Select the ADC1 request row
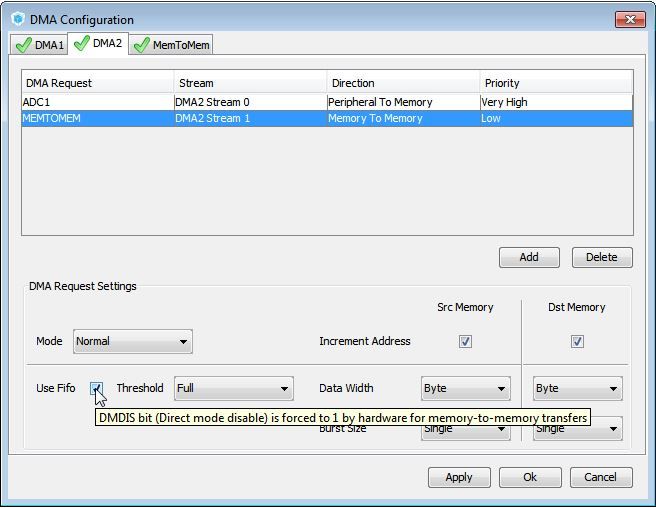 coord(327,102)
